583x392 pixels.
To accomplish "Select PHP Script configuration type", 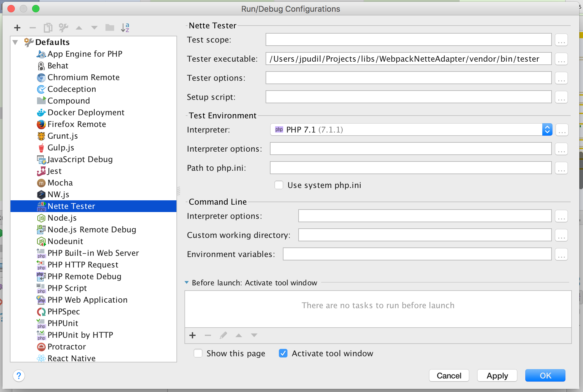I will tap(67, 288).
